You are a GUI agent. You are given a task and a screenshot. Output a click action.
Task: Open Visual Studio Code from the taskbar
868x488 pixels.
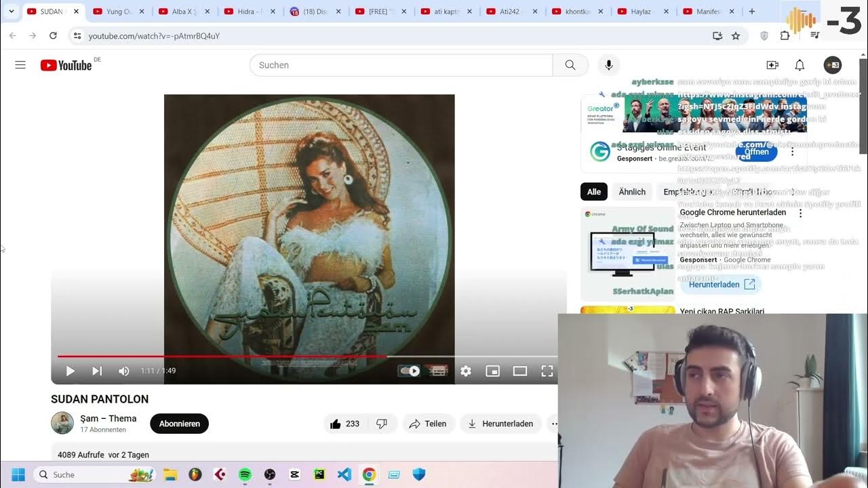344,474
